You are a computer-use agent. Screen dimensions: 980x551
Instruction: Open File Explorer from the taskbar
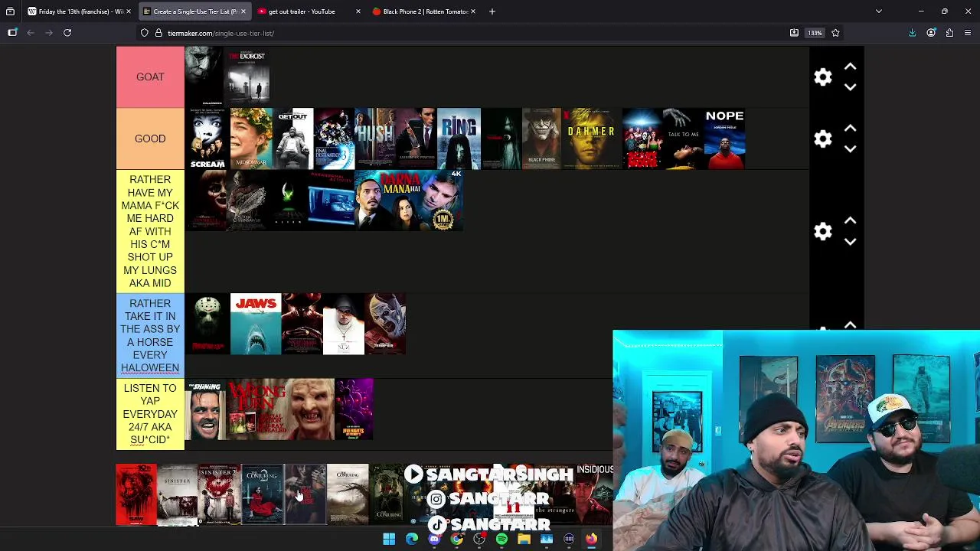coord(524,539)
